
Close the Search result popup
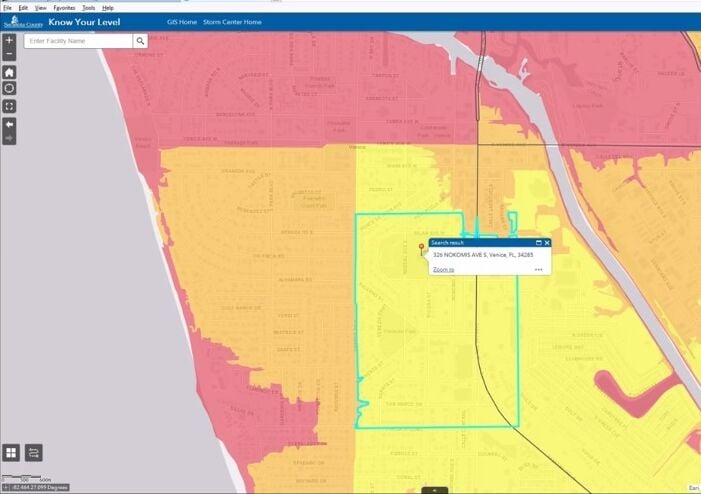pos(547,243)
